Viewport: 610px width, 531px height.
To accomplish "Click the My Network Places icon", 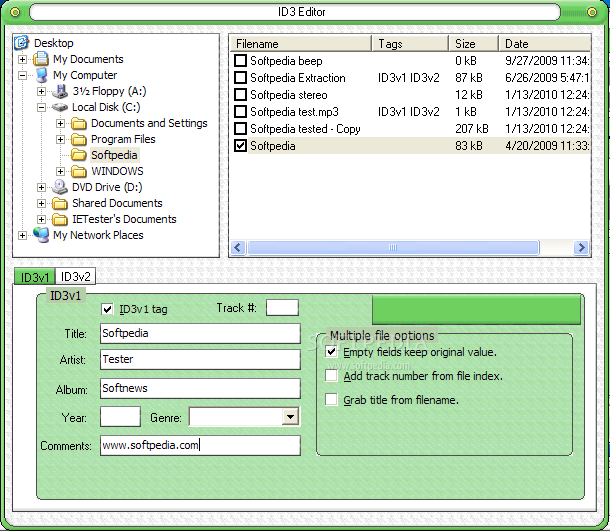I will tap(41, 235).
